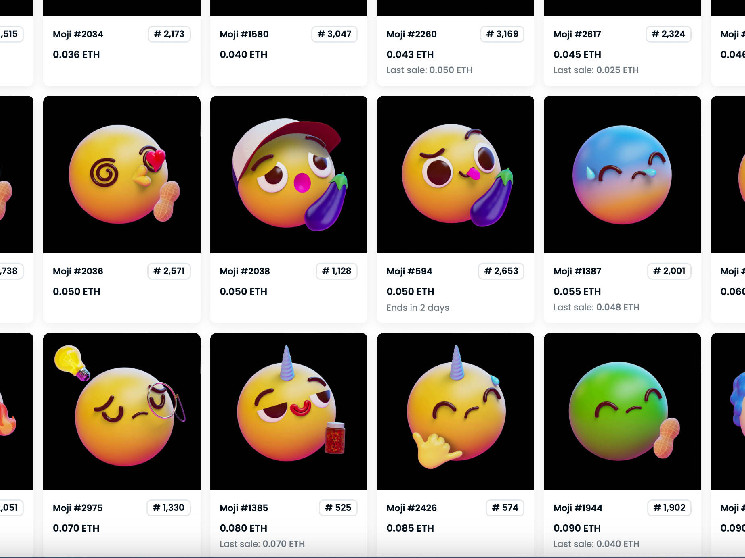
Task: Click the rank badge # 3,047
Action: [x=334, y=34]
